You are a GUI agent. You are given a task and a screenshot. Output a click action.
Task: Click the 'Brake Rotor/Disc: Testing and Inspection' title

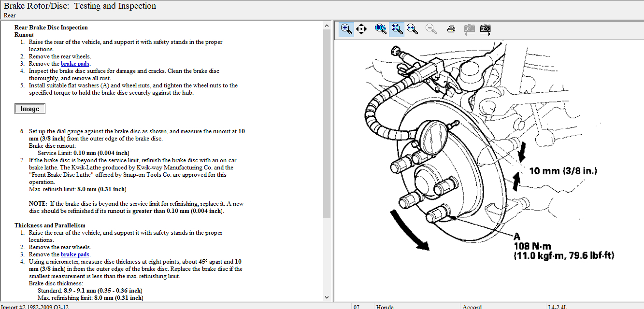80,6
